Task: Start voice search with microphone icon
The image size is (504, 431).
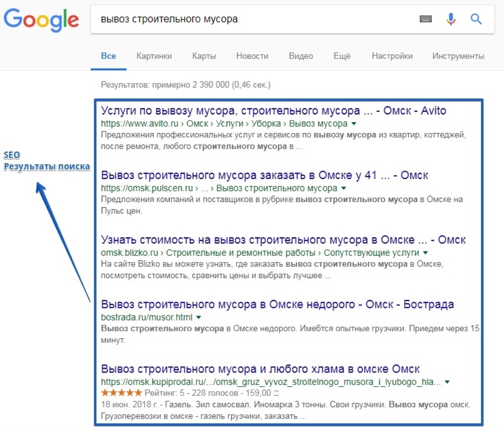Action: click(x=451, y=19)
